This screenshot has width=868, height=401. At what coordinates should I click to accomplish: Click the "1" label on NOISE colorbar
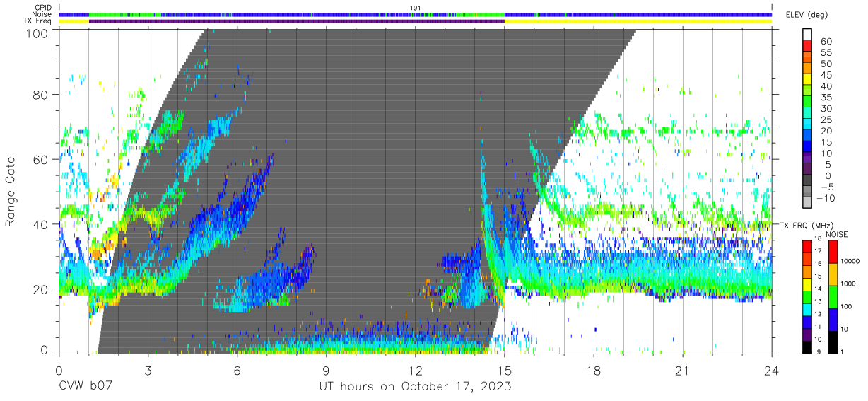[841, 351]
